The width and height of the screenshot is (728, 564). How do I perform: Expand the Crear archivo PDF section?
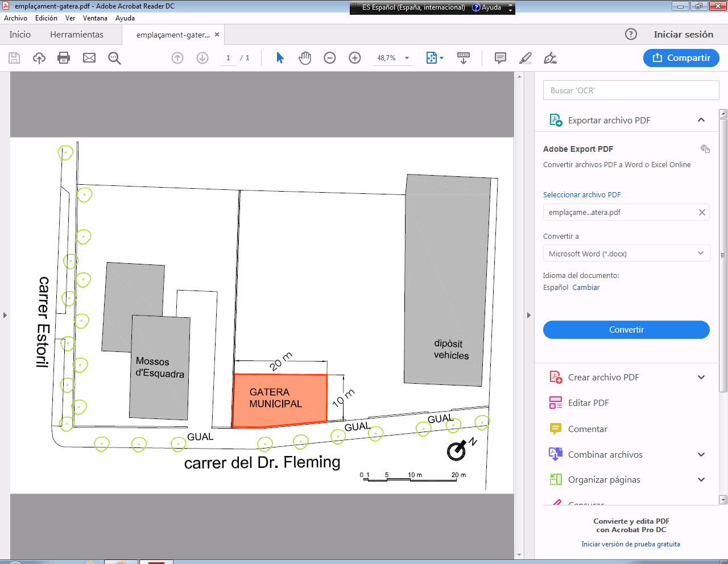(701, 377)
